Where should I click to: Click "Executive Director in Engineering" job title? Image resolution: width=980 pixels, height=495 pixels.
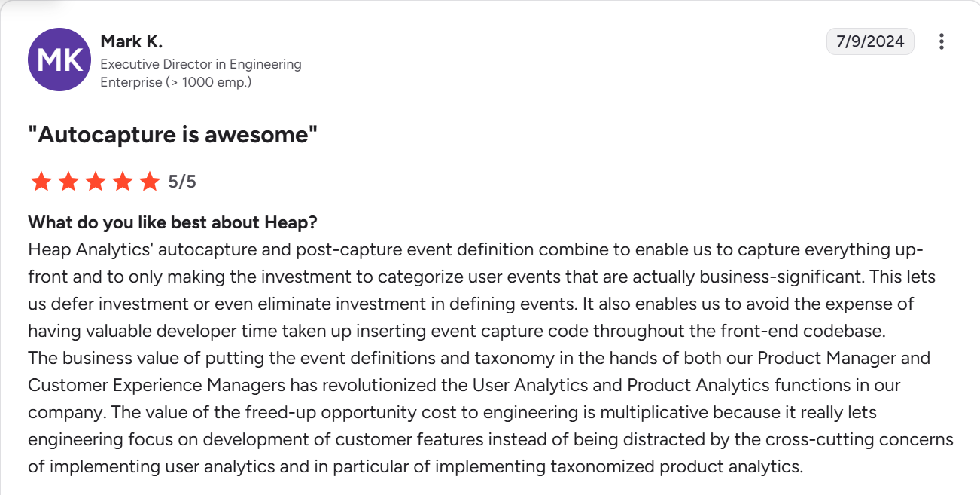point(200,64)
